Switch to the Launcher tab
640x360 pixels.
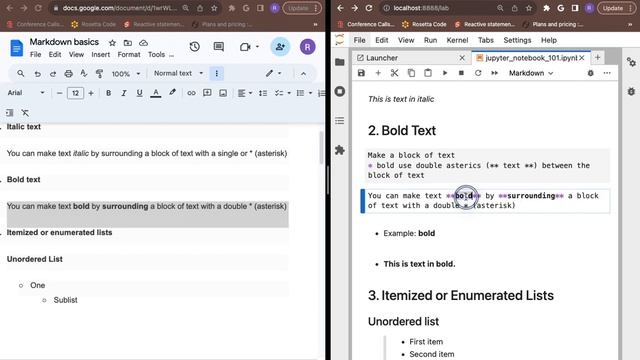411,58
